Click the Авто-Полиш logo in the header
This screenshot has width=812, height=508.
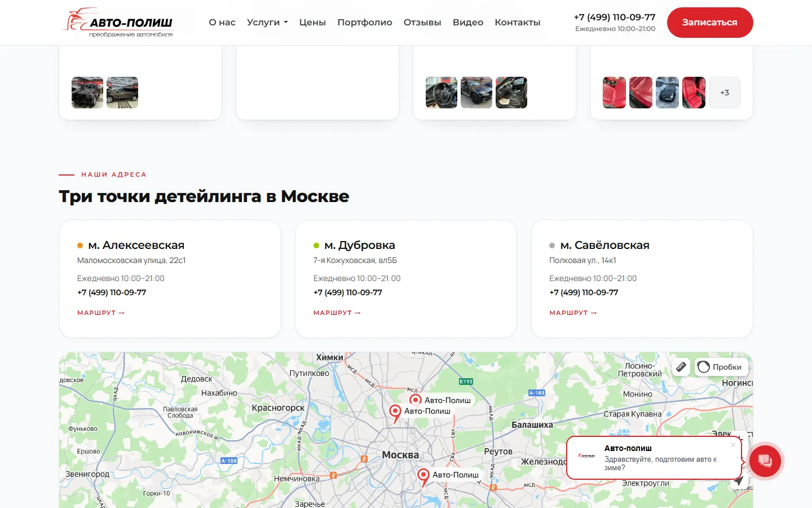[x=118, y=23]
